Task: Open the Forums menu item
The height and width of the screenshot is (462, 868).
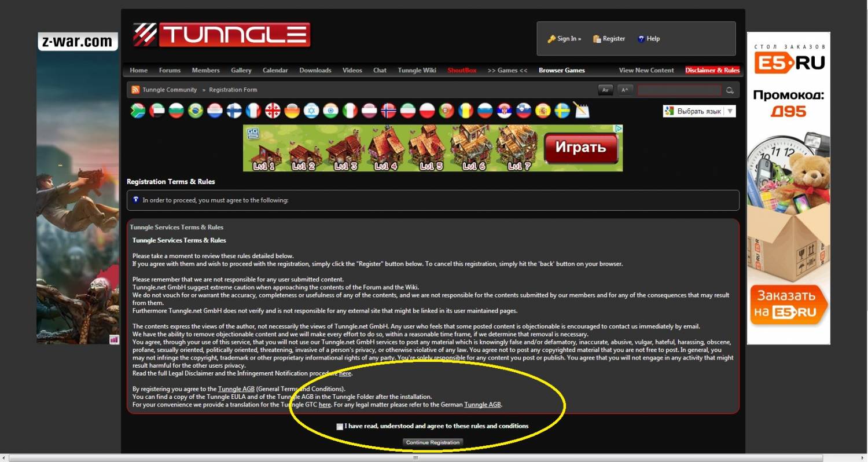Action: [x=170, y=71]
